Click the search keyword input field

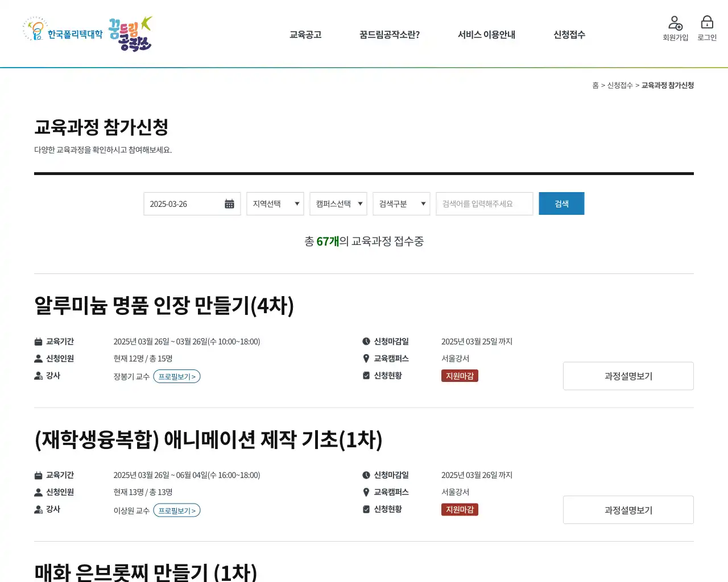484,204
